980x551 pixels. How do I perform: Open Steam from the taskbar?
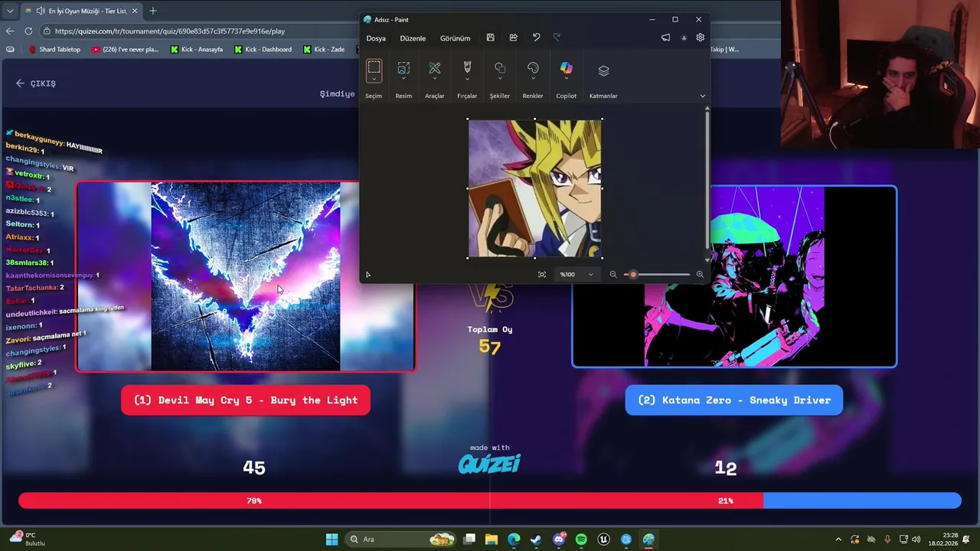[x=536, y=540]
